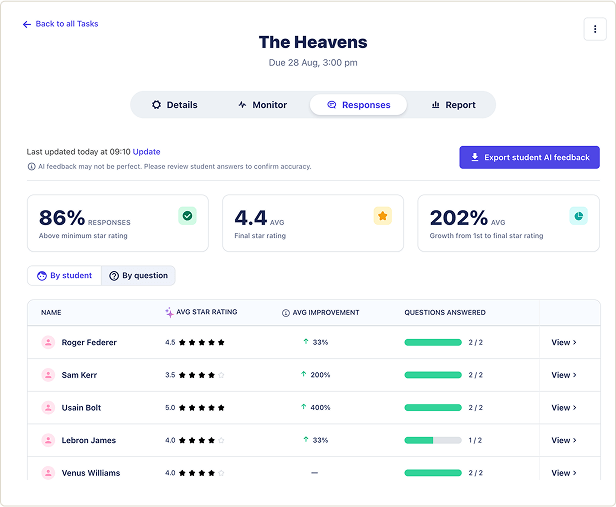Click the AI sparkle icon beside Avg Star Rating
This screenshot has height=507, width=616.
coord(169,313)
